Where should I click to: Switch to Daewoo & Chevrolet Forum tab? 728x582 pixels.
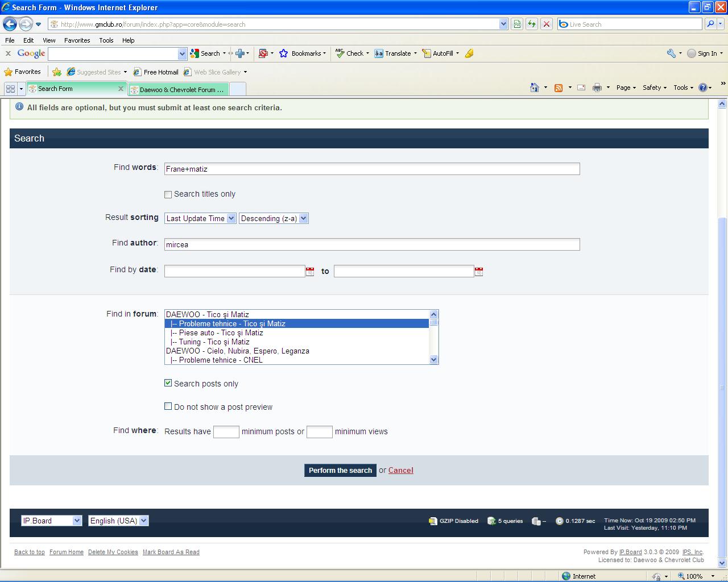coord(179,89)
